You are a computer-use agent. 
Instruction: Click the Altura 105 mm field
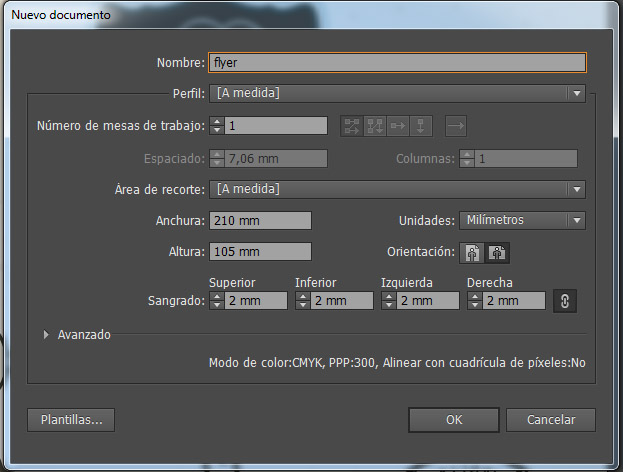coord(260,252)
